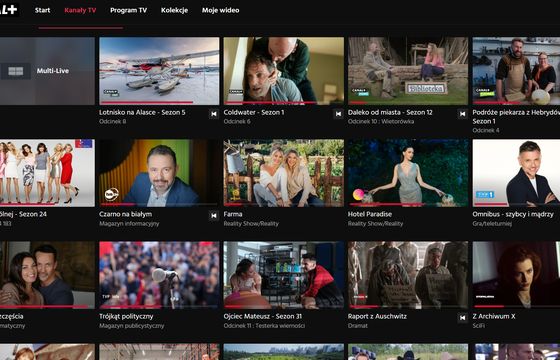Play the Z Archiwum X thumbnail
Image resolution: width=560 pixels, height=360 pixels.
(516, 275)
